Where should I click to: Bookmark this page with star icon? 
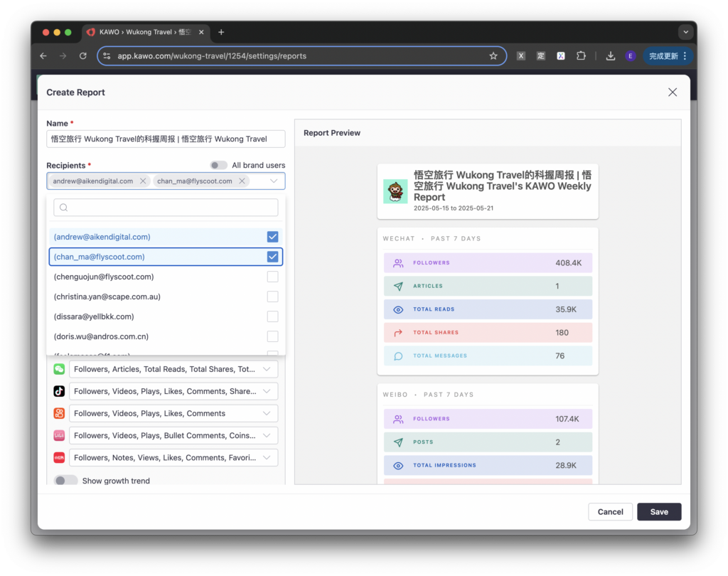click(493, 56)
